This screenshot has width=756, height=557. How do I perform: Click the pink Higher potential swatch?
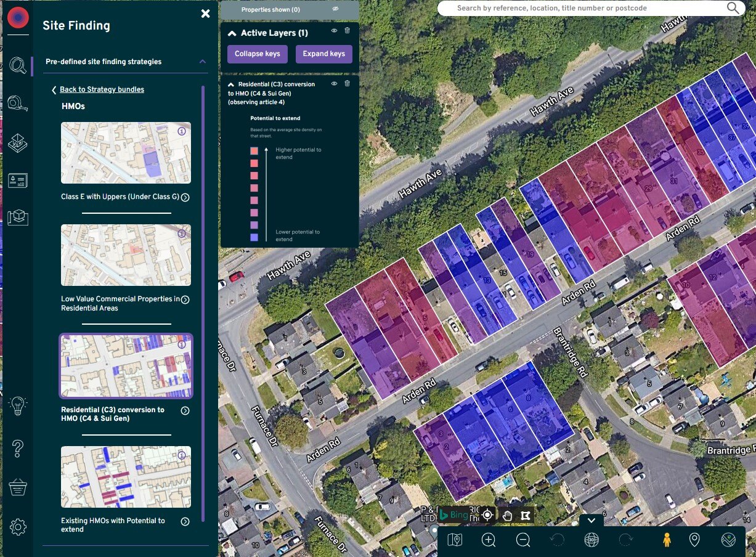pyautogui.click(x=254, y=150)
